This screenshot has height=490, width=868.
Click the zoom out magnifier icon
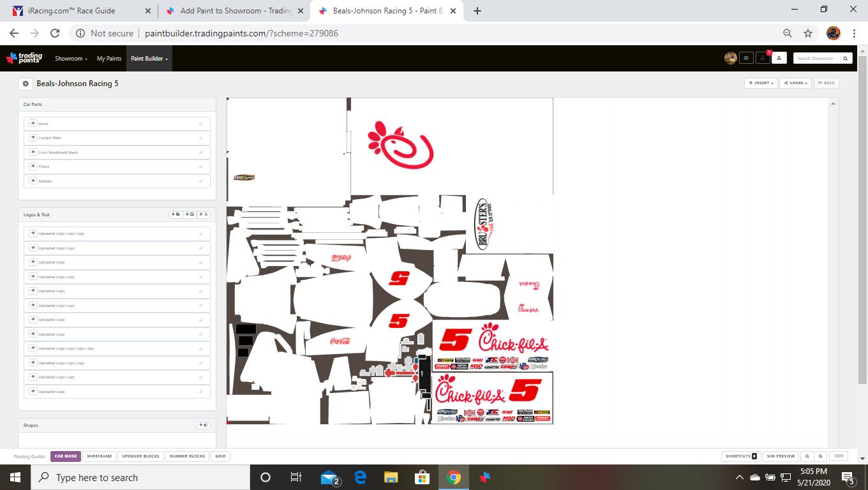pos(807,456)
